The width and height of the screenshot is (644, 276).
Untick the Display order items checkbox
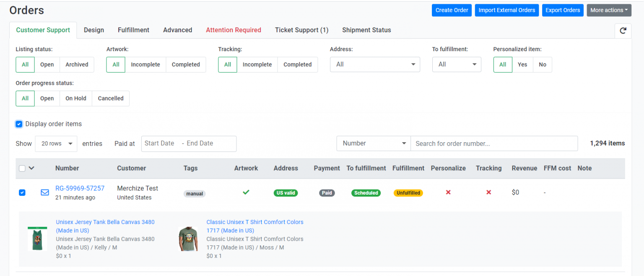pos(19,124)
